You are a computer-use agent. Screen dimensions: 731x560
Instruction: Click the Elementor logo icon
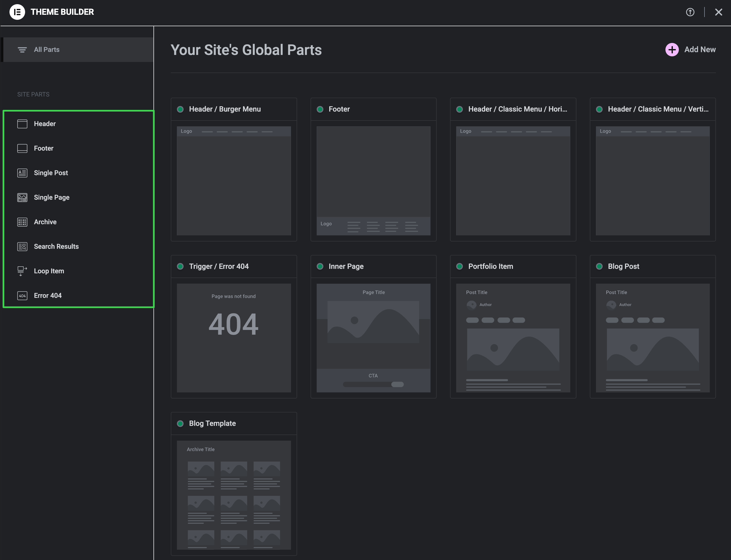17,12
